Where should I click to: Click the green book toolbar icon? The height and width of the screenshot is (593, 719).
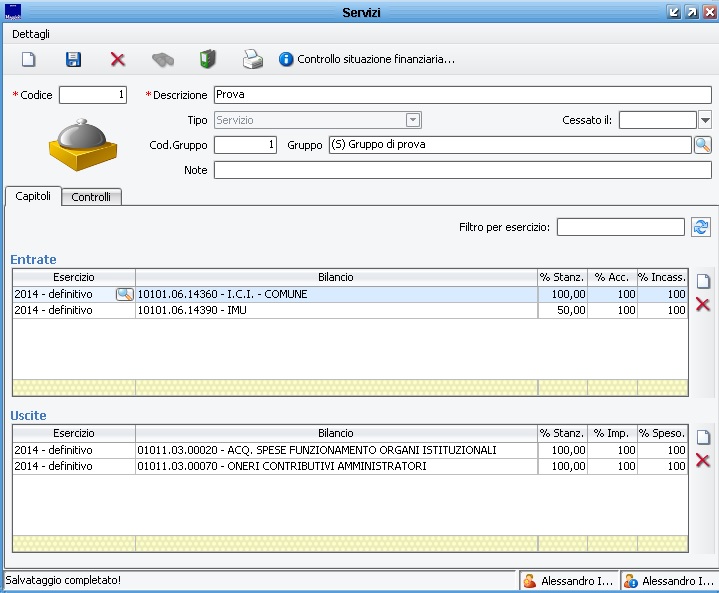point(208,59)
